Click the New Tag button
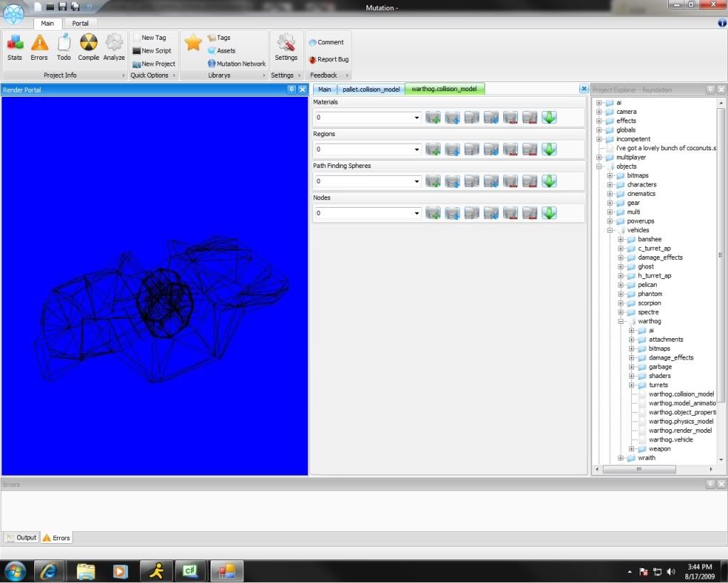This screenshot has width=728, height=583. pos(149,38)
